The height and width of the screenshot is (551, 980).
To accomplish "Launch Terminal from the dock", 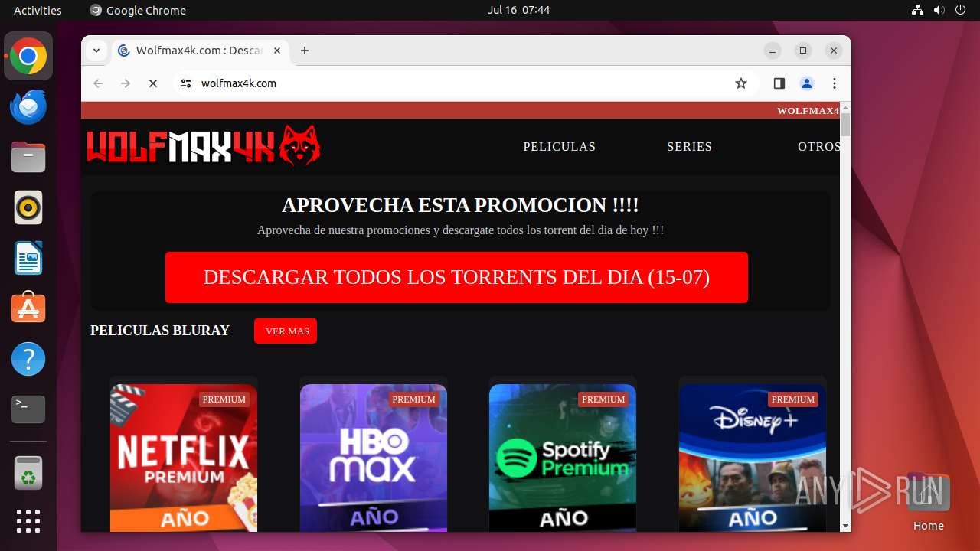I will pos(28,409).
